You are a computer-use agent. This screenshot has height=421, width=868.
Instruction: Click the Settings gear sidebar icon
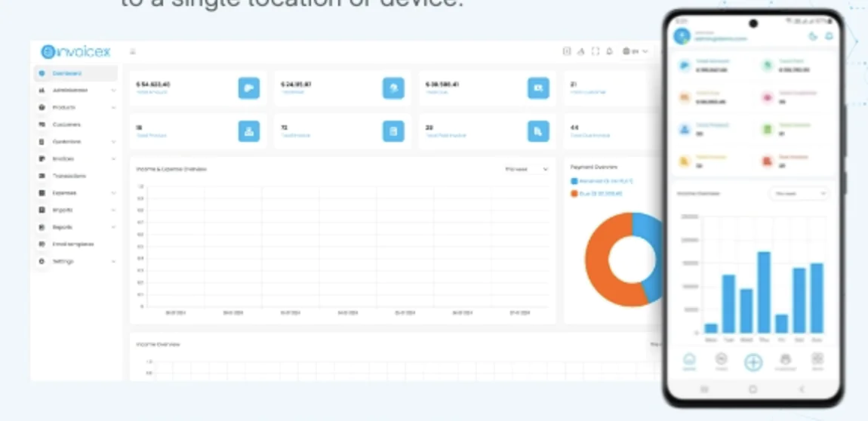click(42, 261)
